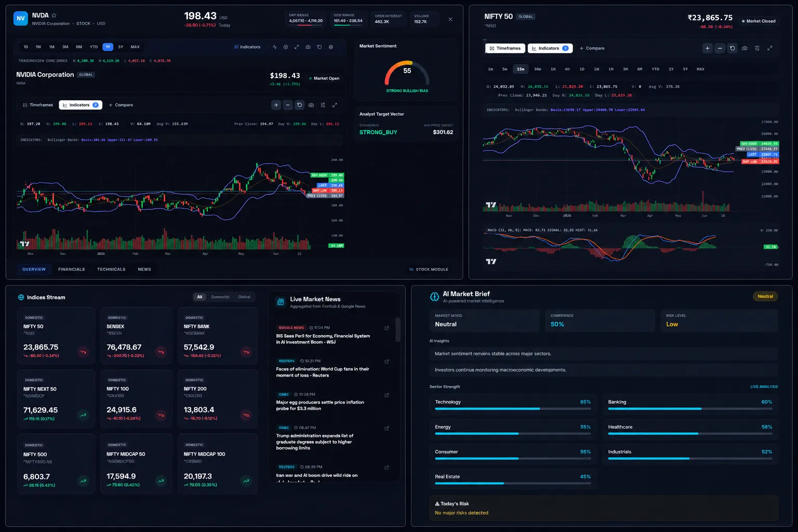This screenshot has height=532, width=798.
Task: Open the NIFTY BANK index card
Action: coord(218,336)
